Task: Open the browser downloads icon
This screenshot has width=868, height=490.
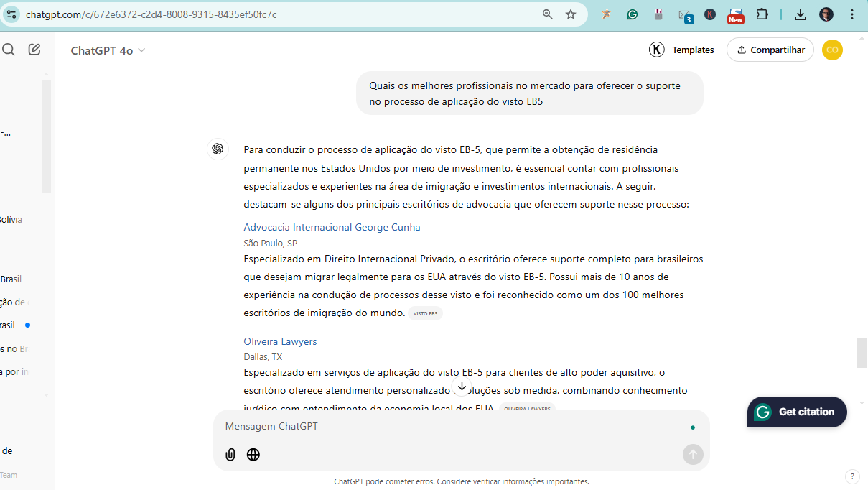Action: point(801,14)
